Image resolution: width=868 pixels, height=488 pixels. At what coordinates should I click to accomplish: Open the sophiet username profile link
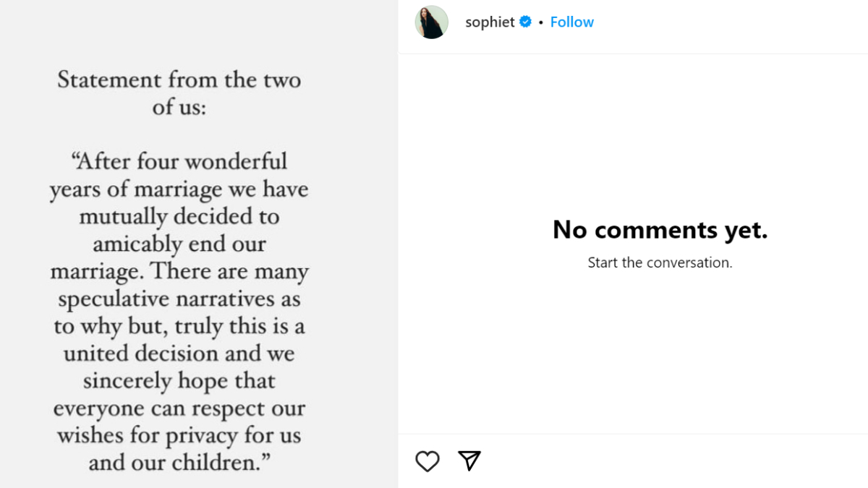pyautogui.click(x=490, y=22)
